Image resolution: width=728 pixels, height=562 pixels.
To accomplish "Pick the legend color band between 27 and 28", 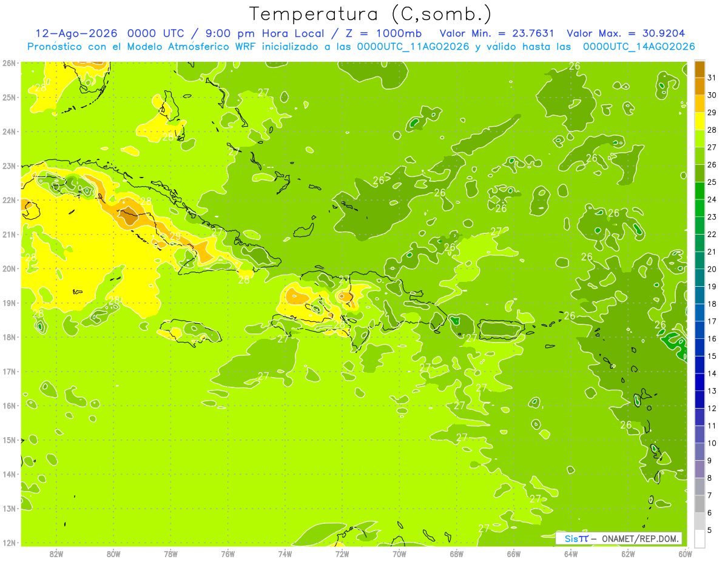I will (699, 139).
